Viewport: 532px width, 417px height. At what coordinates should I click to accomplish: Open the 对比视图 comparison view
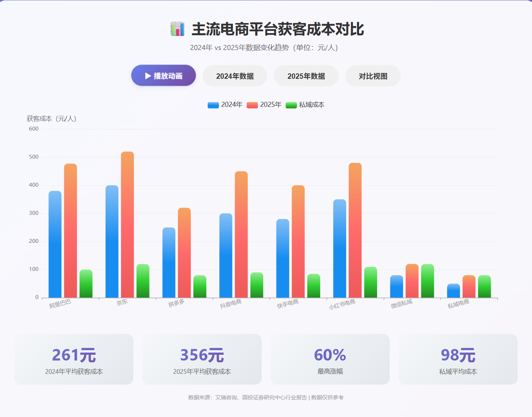(x=373, y=76)
